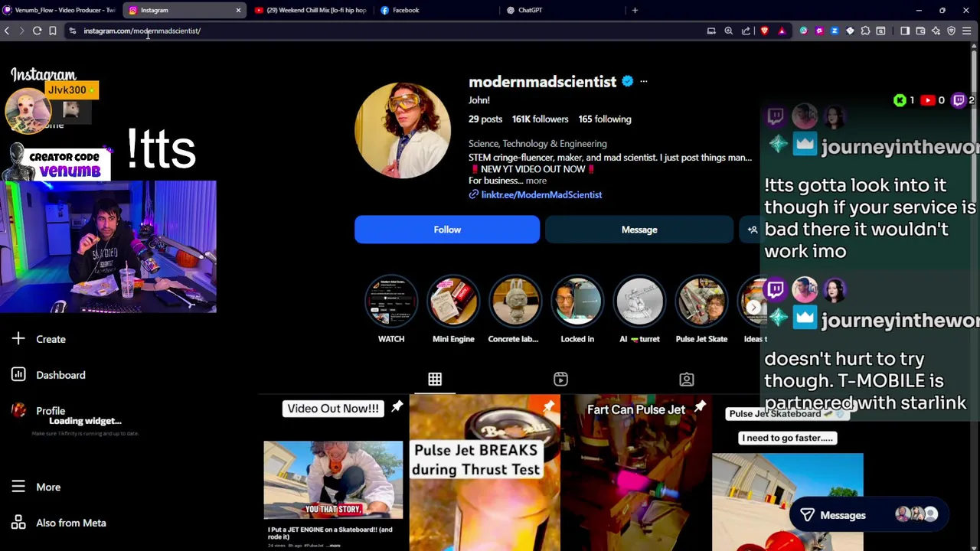980x551 pixels.
Task: Open a new browser tab
Action: click(x=635, y=10)
